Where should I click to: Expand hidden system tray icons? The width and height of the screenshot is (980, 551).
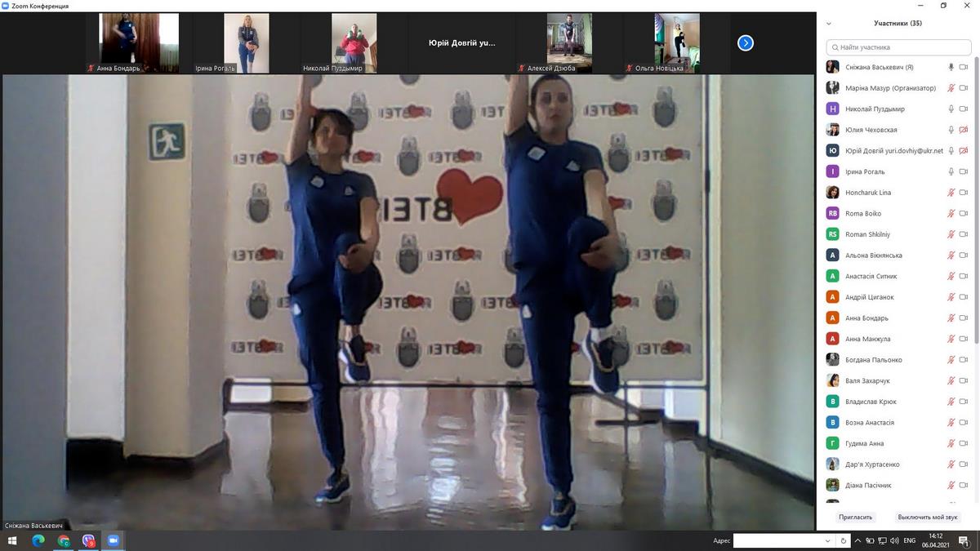857,540
